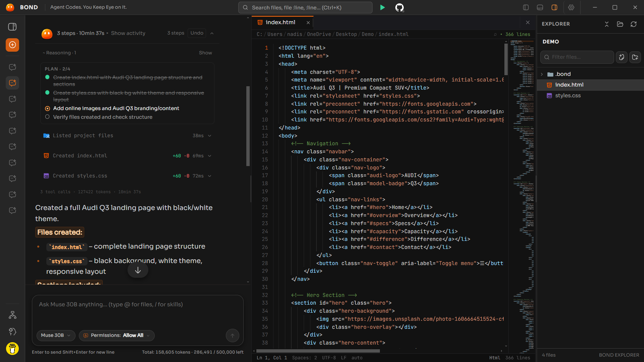Click the Filter files input
The height and width of the screenshot is (362, 644).
pos(577,57)
